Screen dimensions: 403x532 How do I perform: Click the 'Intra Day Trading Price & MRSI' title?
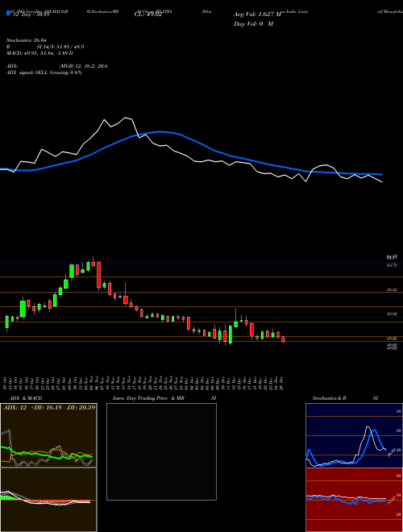(x=164, y=398)
